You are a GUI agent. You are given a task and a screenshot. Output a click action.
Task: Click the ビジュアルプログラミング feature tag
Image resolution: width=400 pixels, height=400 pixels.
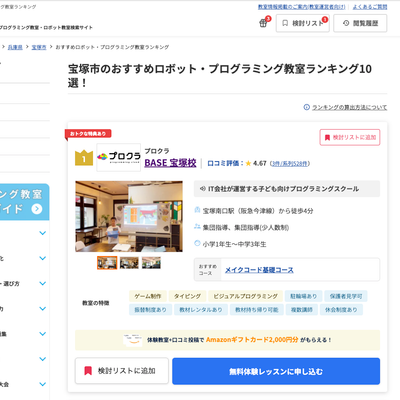tap(246, 296)
